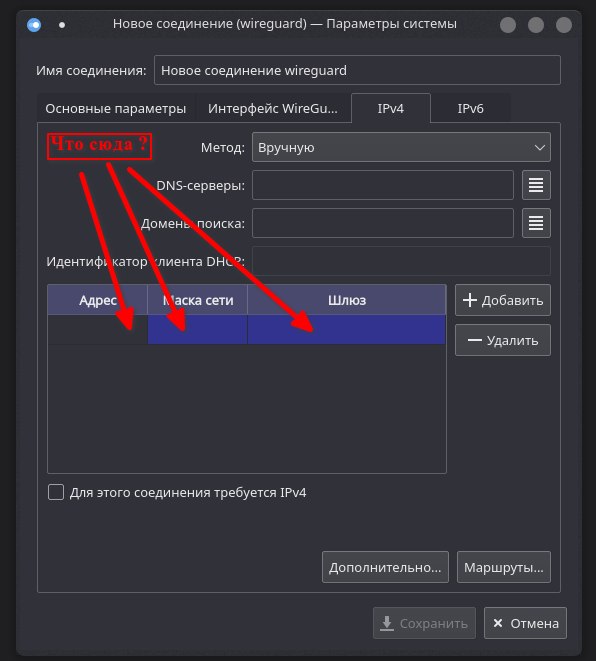
Task: Select the IPv4 tab
Action: click(391, 108)
